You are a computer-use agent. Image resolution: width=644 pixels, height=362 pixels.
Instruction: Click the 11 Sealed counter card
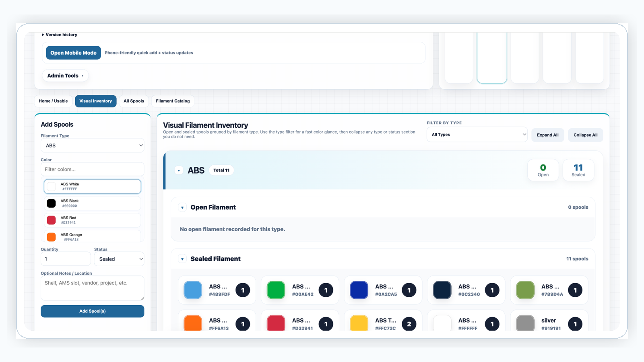(578, 170)
